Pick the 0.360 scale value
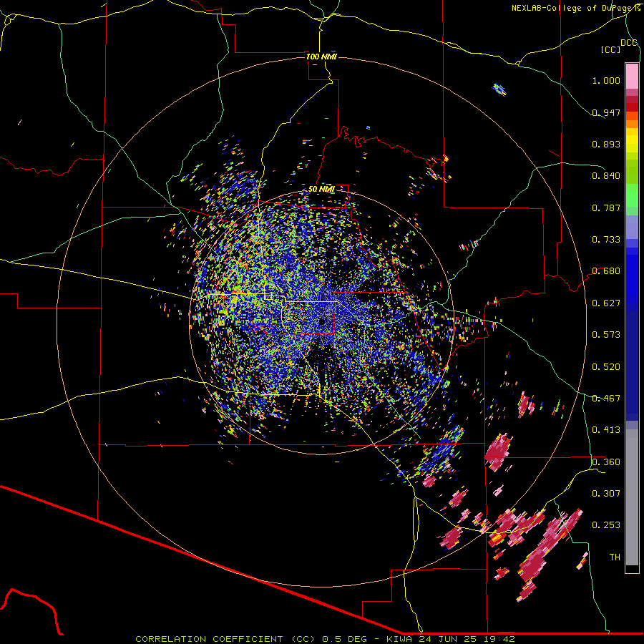The width and height of the screenshot is (644, 644). tap(606, 462)
